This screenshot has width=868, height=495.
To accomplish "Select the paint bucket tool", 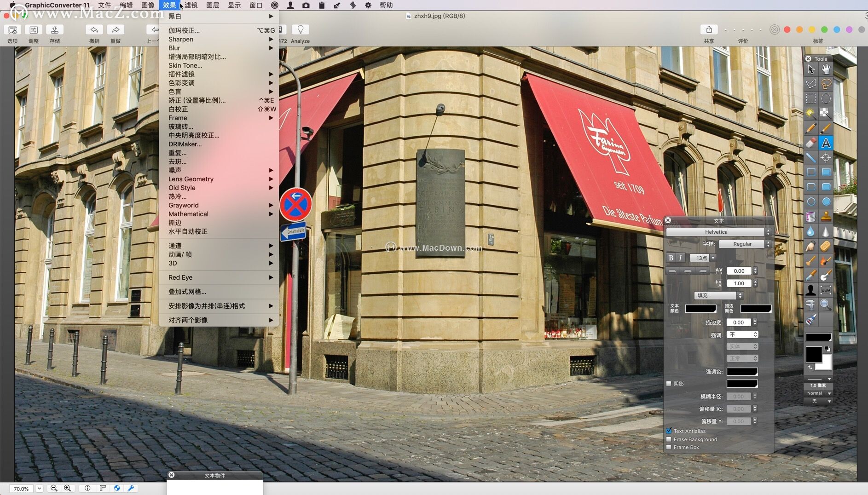I will click(811, 216).
